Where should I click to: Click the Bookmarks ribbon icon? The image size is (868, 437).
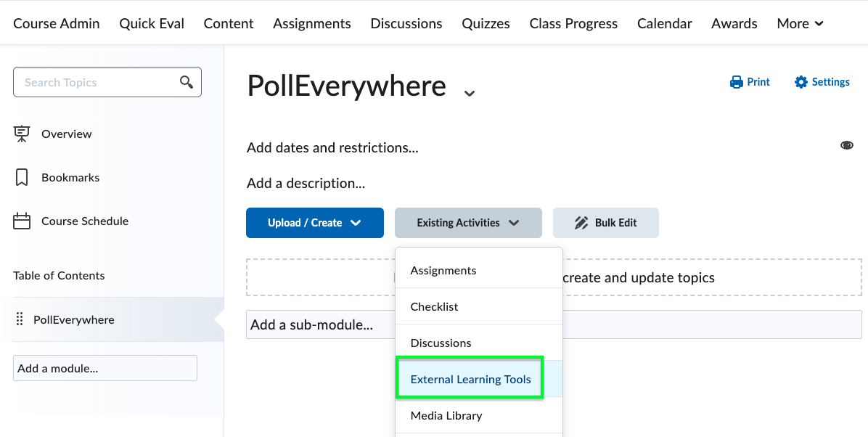point(22,178)
